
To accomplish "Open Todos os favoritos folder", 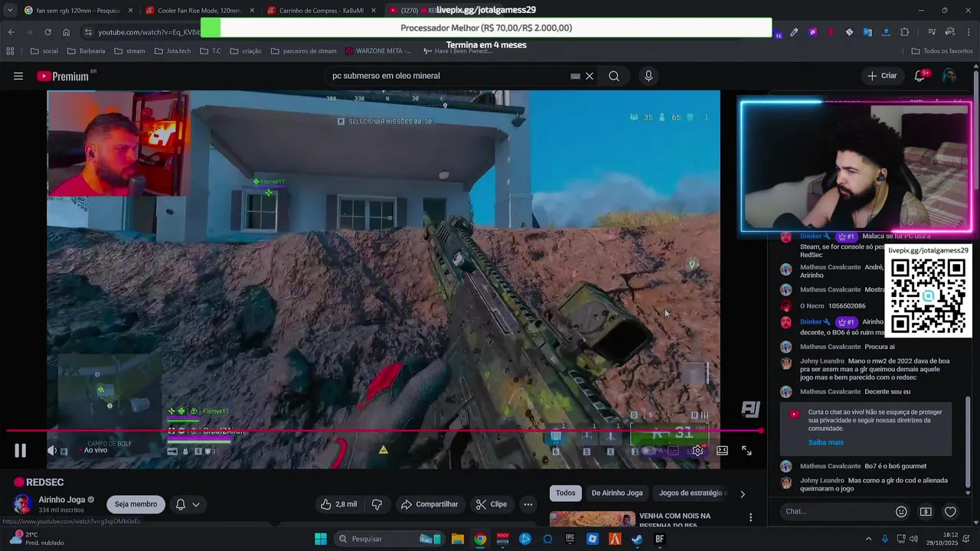I will [942, 51].
